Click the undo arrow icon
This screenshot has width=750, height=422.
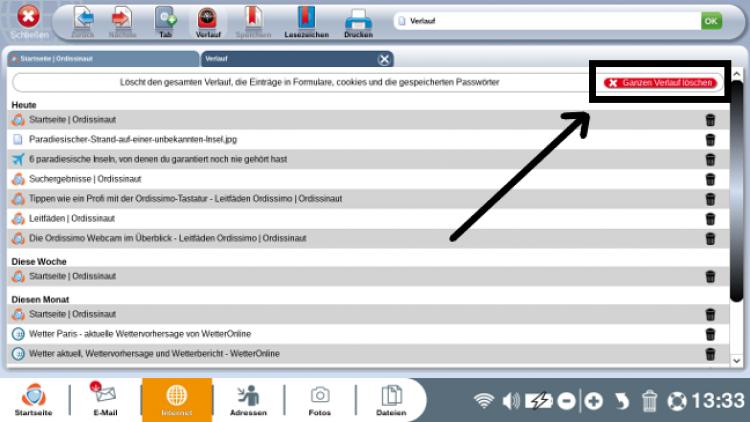click(621, 401)
